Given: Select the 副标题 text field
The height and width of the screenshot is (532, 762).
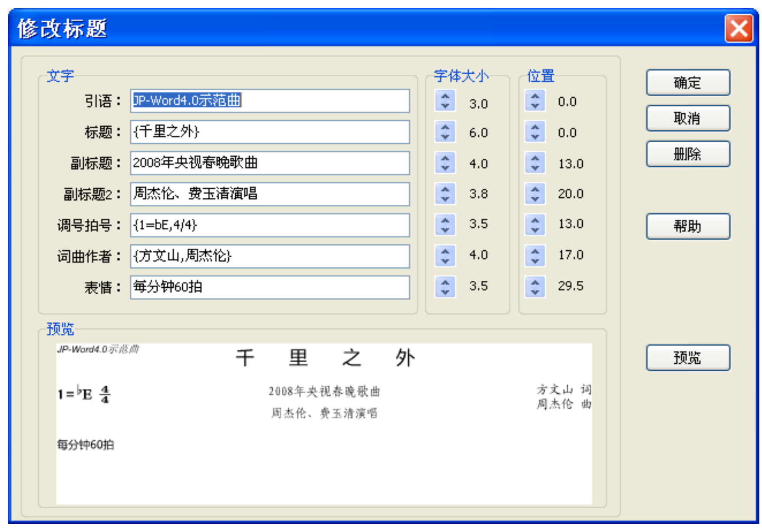Looking at the screenshot, I should (x=270, y=163).
